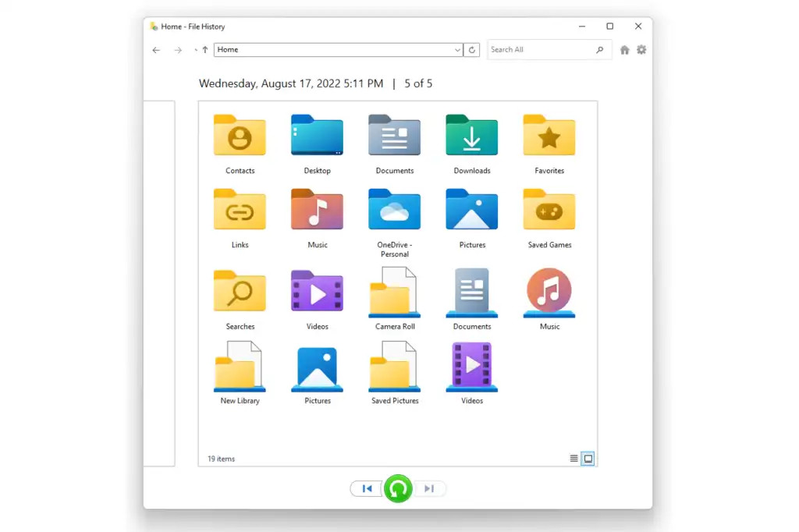Jump to the next file version
This screenshot has width=799, height=532.
[429, 488]
